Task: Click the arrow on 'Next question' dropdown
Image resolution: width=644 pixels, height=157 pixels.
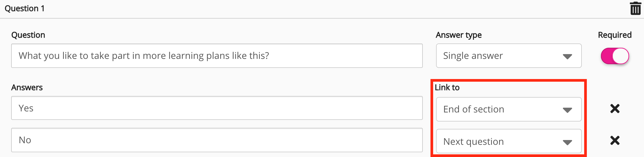Action: (567, 142)
